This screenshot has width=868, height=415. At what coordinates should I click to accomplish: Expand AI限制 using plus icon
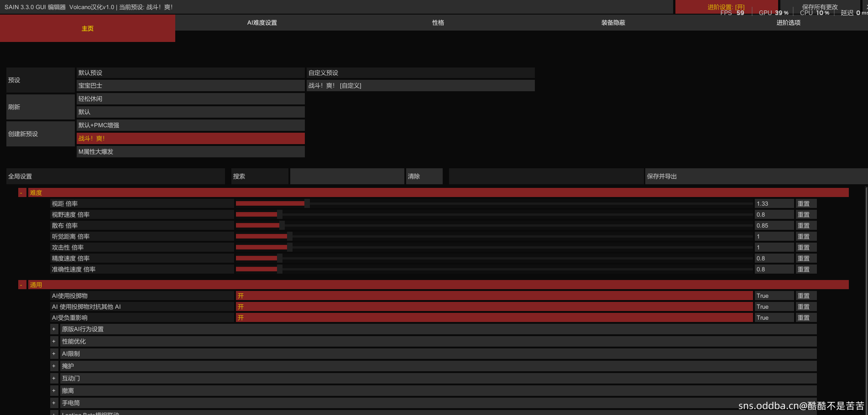point(54,354)
